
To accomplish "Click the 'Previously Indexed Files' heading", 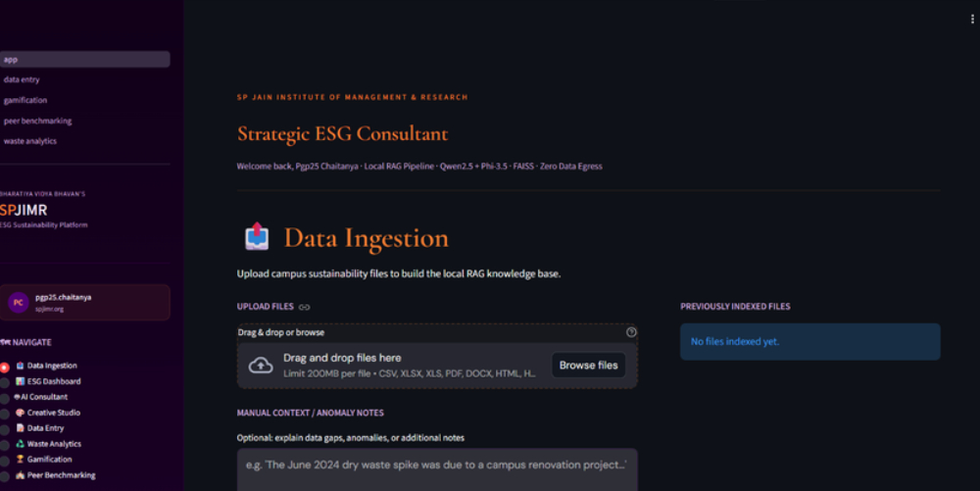I will click(x=735, y=307).
